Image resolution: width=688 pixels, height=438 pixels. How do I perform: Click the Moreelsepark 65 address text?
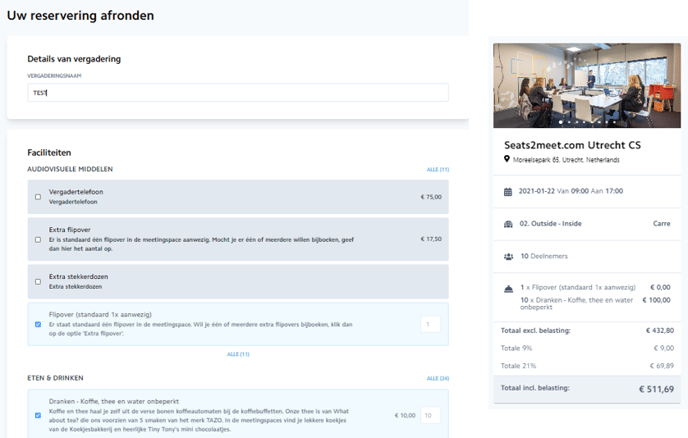566,160
